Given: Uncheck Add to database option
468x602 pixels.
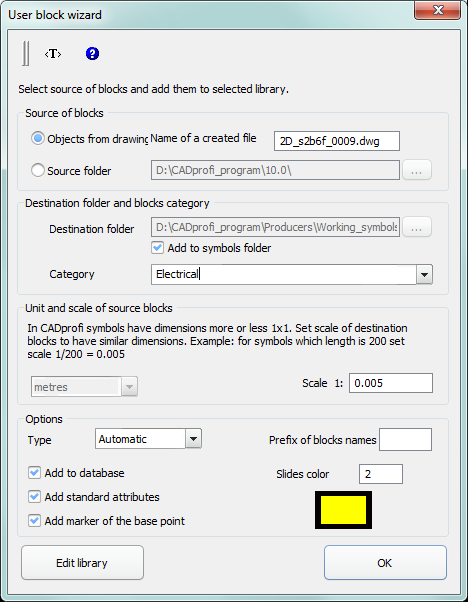Looking at the screenshot, I should pyautogui.click(x=34, y=473).
